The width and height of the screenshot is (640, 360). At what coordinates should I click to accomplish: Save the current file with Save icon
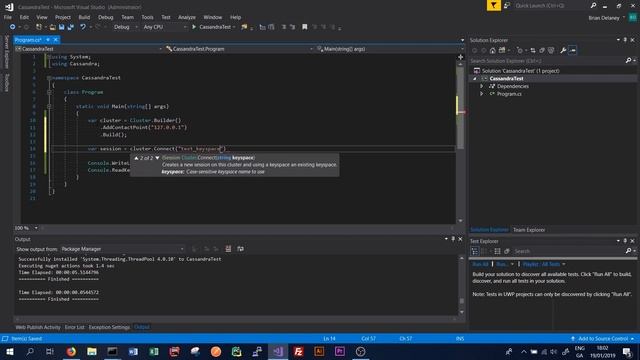tap(61, 27)
